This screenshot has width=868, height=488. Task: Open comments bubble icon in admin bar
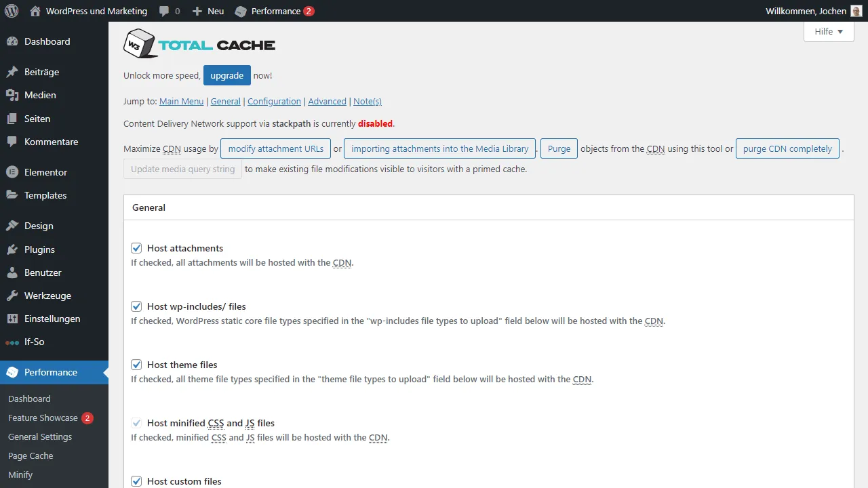point(164,11)
